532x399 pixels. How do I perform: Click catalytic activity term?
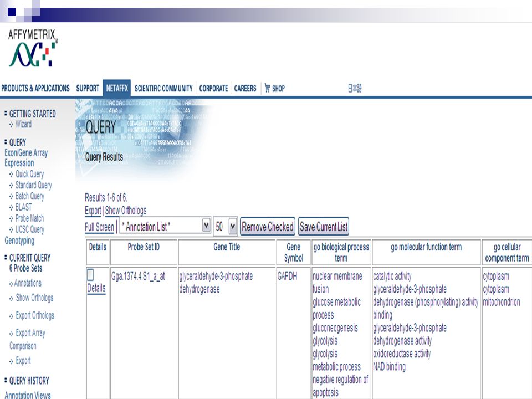click(x=392, y=276)
